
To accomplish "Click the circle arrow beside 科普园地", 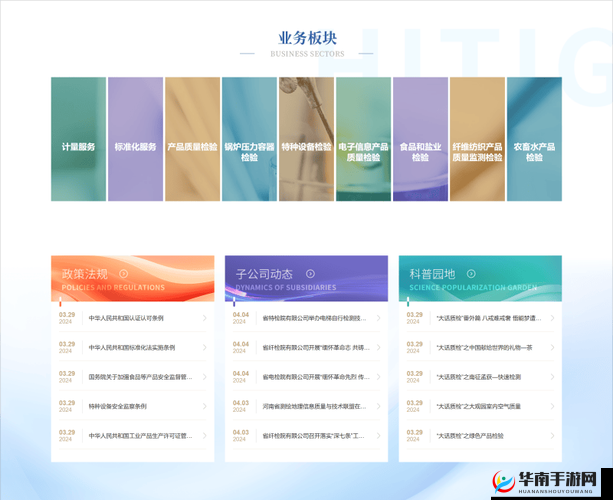I will (471, 274).
